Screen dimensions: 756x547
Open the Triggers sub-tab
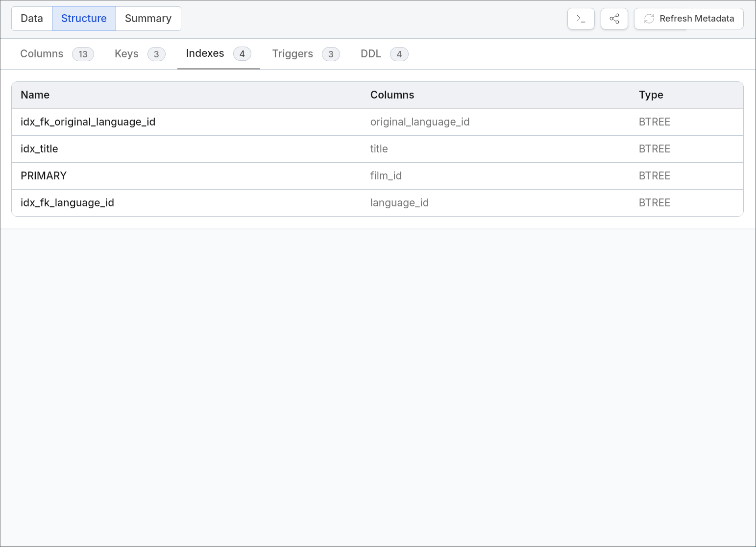306,54
